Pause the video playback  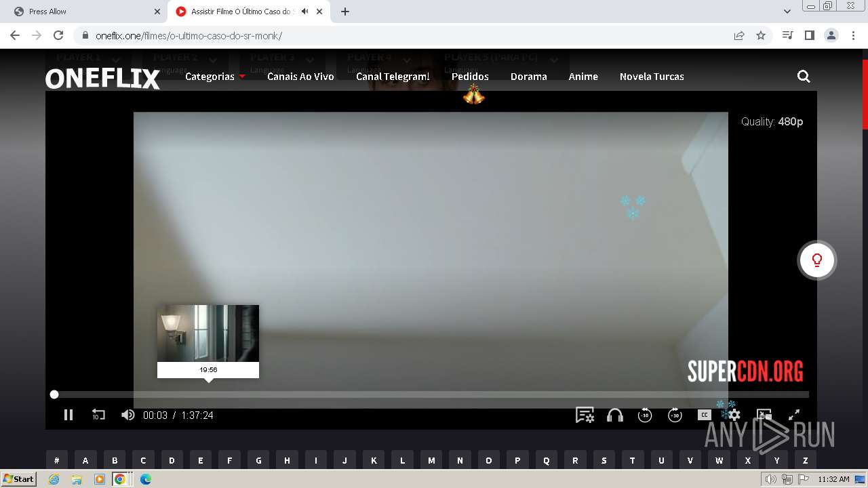tap(68, 415)
